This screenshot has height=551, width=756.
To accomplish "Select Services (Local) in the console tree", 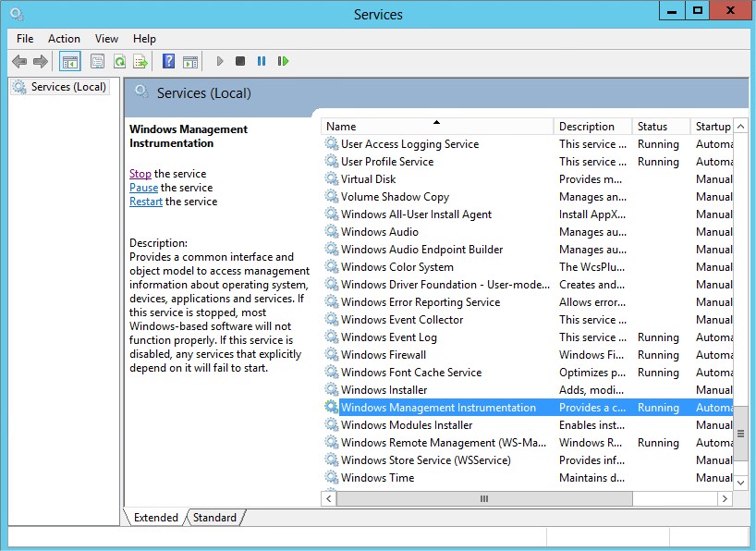I will tap(68, 87).
